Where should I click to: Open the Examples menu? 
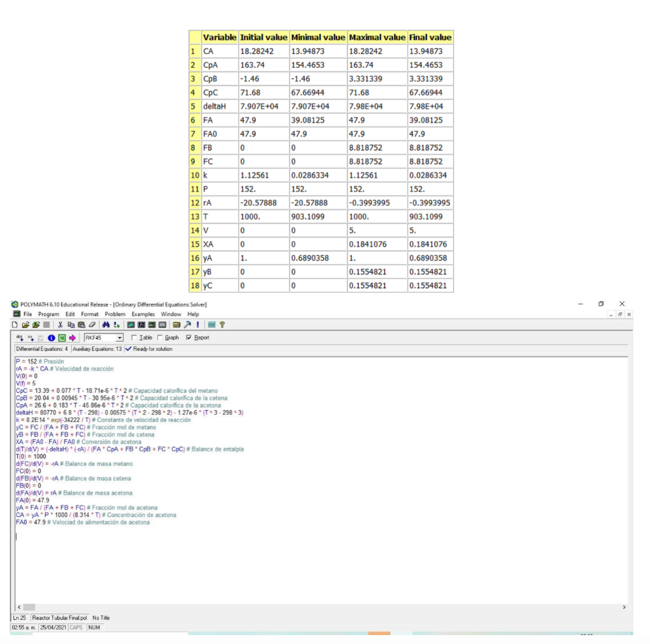click(x=143, y=314)
